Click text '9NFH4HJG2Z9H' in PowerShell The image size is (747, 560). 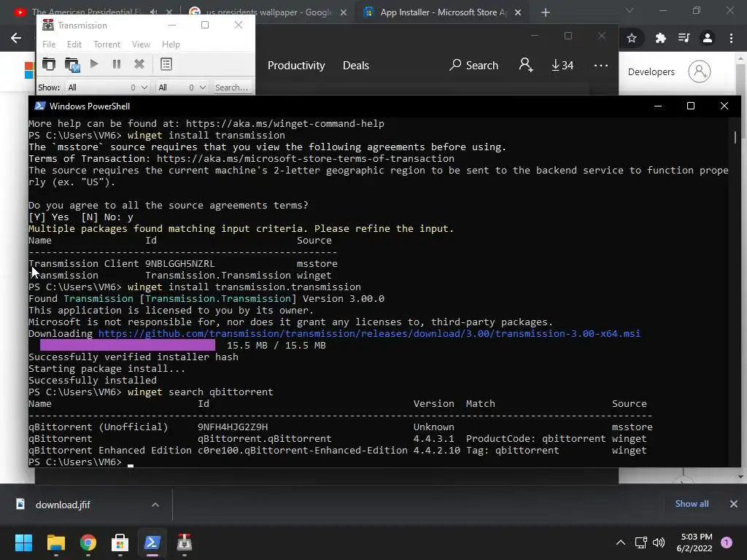tap(233, 427)
